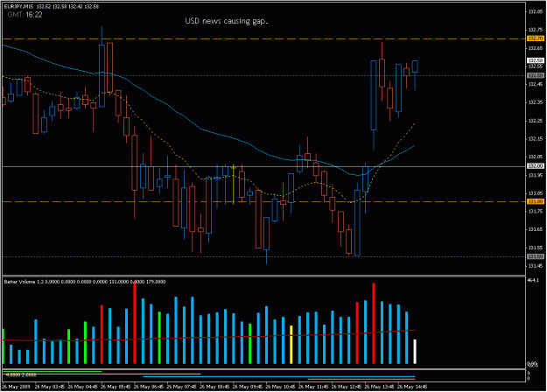Click the white current volume bar
This screenshot has width=547, height=392.
[x=415, y=352]
